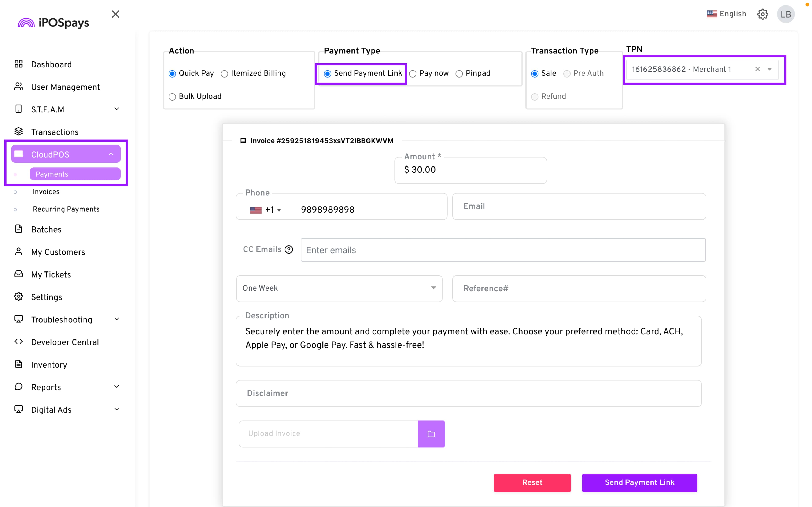The width and height of the screenshot is (812, 507).
Task: Click the folder icon to upload invoice
Action: 431,434
